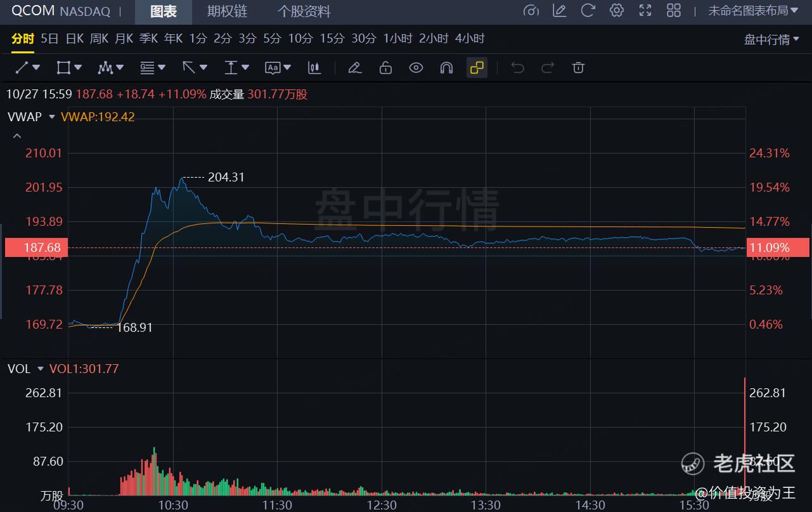Select the 30分 interval
Image resolution: width=812 pixels, height=512 pixels.
click(363, 38)
